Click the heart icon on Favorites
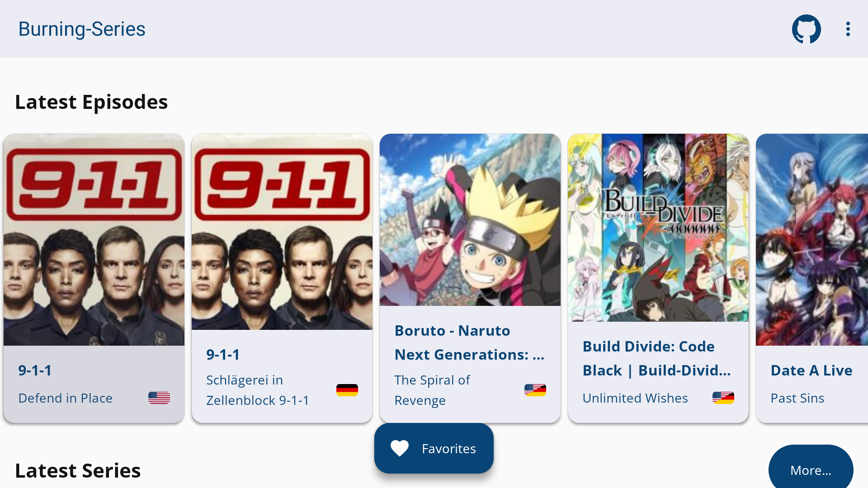Viewport: 868px width, 488px height. coord(400,448)
